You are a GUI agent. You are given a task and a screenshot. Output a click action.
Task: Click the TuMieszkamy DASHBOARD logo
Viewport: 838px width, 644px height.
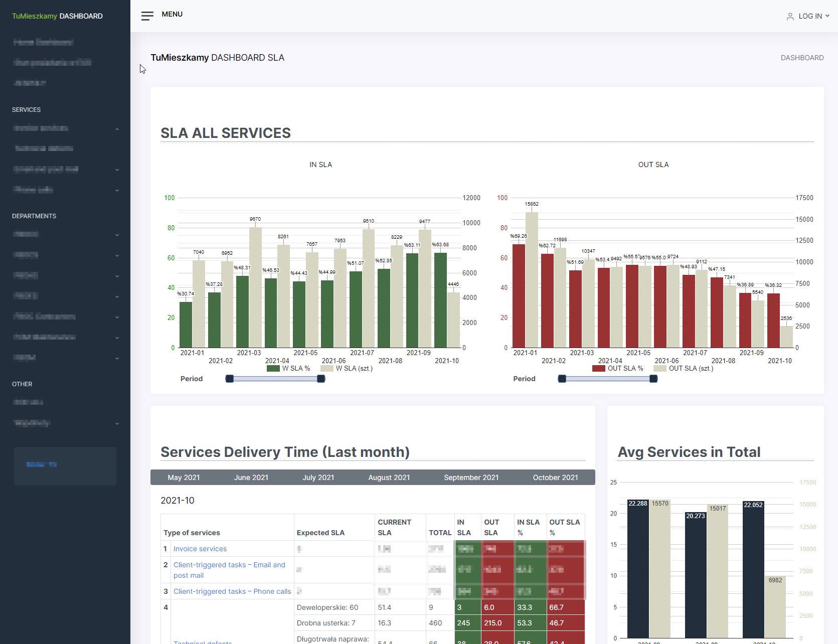tap(58, 16)
